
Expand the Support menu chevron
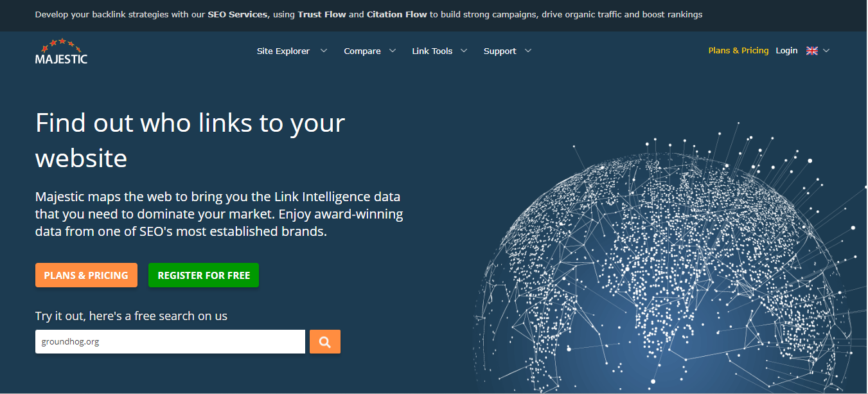click(x=528, y=51)
